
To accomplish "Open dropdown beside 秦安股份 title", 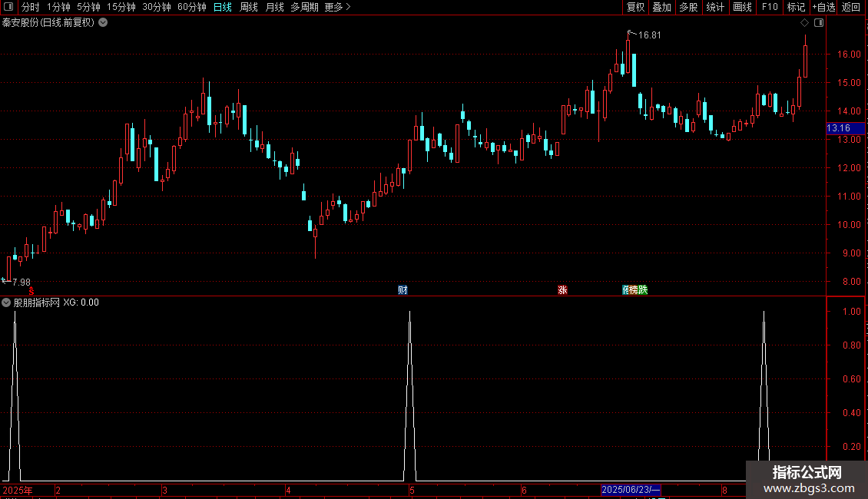I will tap(103, 23).
